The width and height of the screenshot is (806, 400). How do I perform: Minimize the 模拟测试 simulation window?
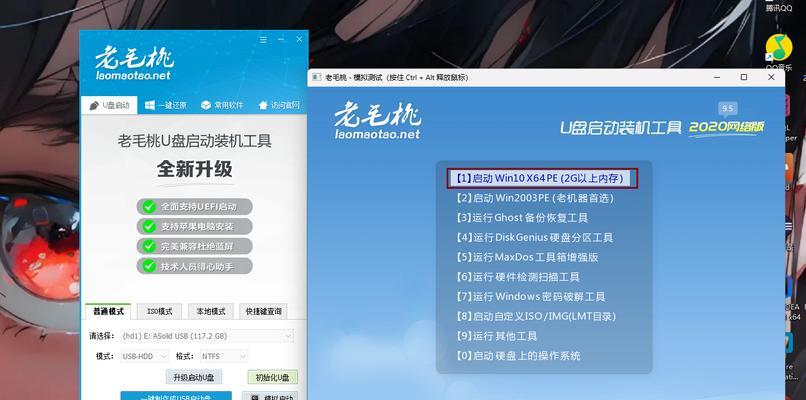717,77
